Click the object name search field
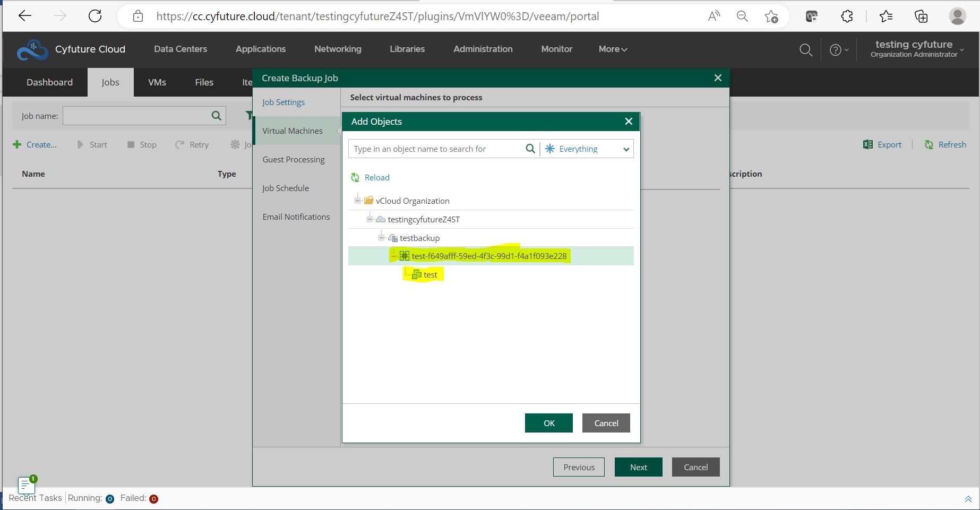This screenshot has height=510, width=980. point(436,149)
